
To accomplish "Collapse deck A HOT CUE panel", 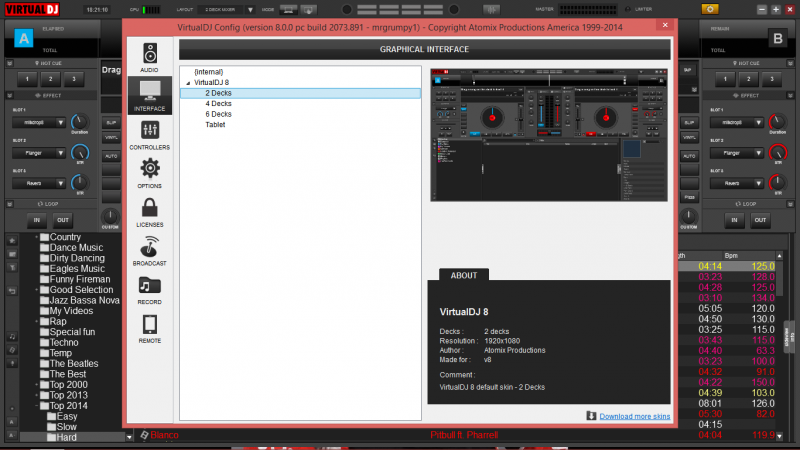I will coord(10,63).
